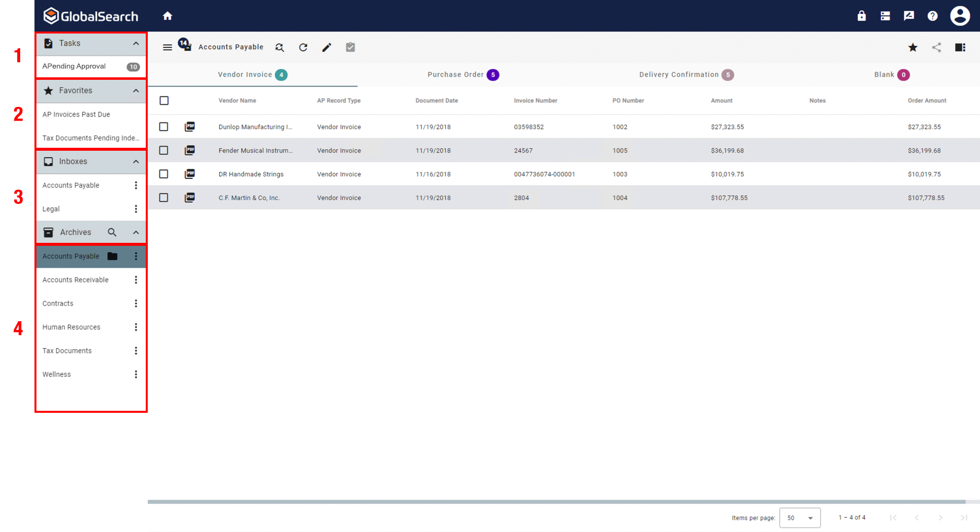Open the Archives search icon
The height and width of the screenshot is (532, 980).
coord(112,232)
